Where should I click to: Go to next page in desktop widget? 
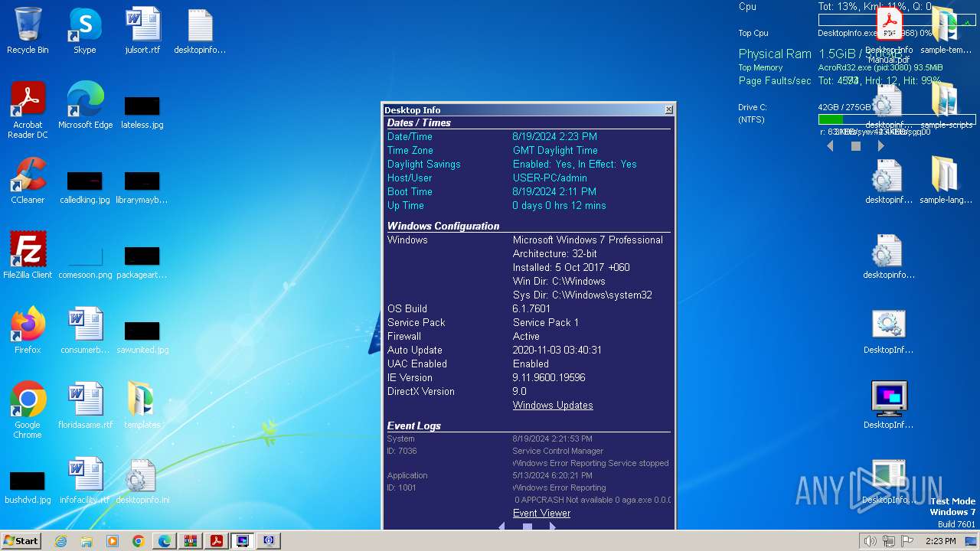pos(881,145)
